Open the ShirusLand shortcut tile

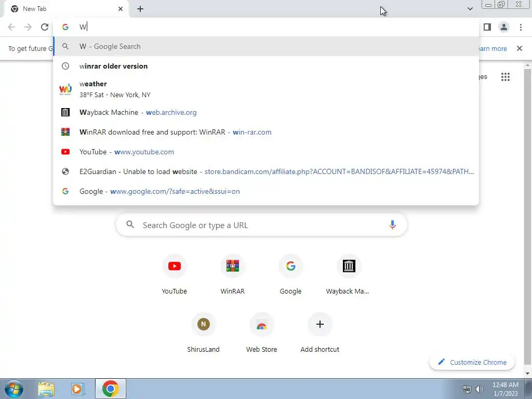pyautogui.click(x=203, y=333)
